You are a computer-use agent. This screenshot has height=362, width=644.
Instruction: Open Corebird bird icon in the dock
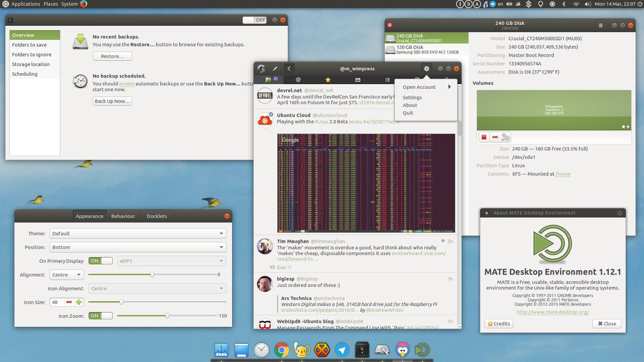(402, 350)
